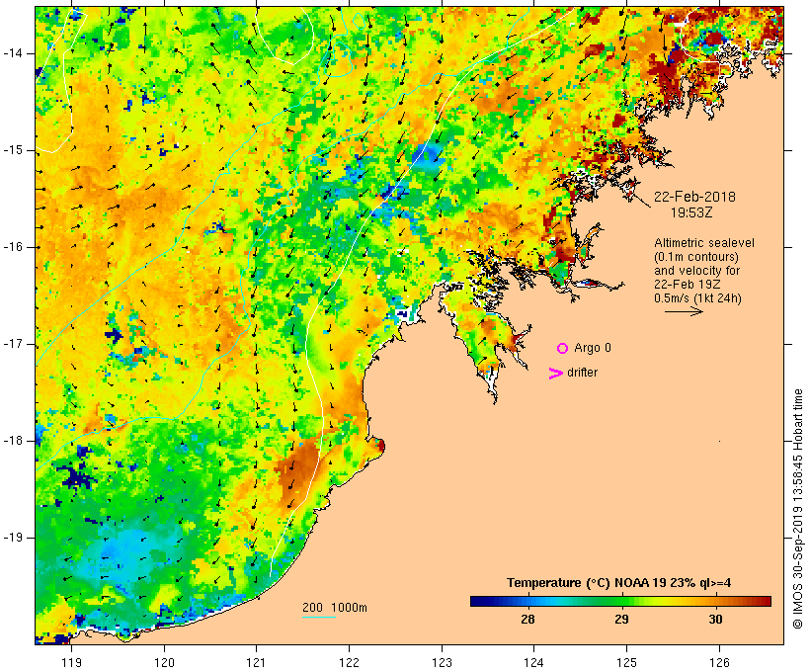Click the '0.5m/s (1kt 24h)' text
The height and width of the screenshot is (672, 810).
[x=697, y=298]
